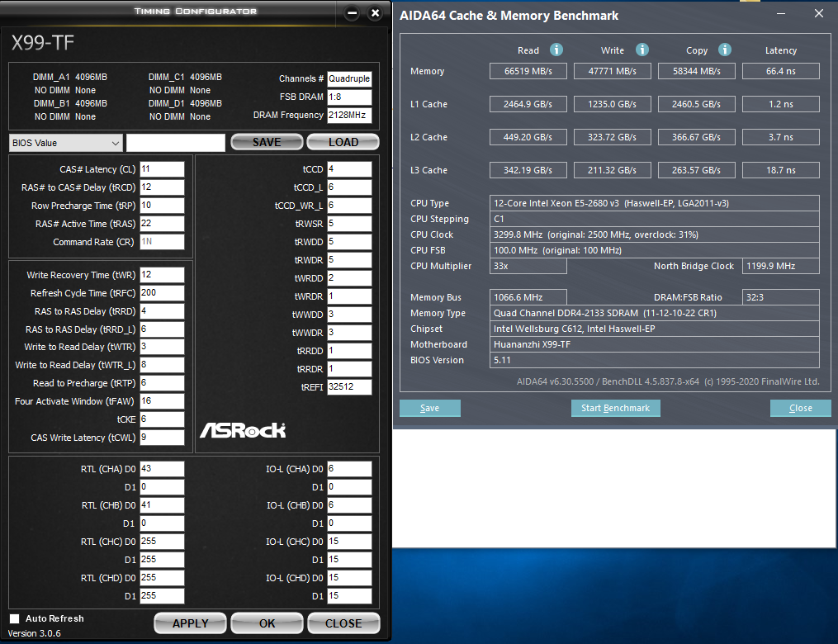Click the CPU Clock value 3299.8 MHz
This screenshot has height=644, width=838.
(655, 234)
